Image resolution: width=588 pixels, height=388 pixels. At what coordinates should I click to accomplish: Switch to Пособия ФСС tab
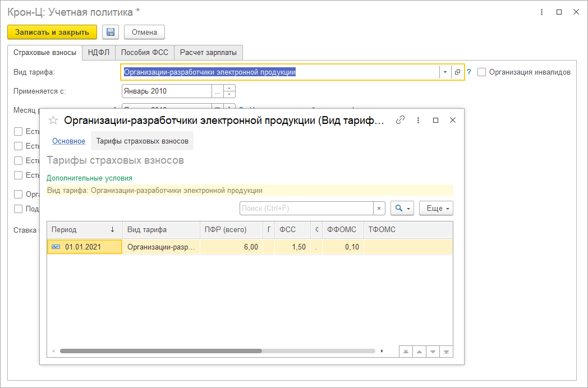(x=144, y=53)
